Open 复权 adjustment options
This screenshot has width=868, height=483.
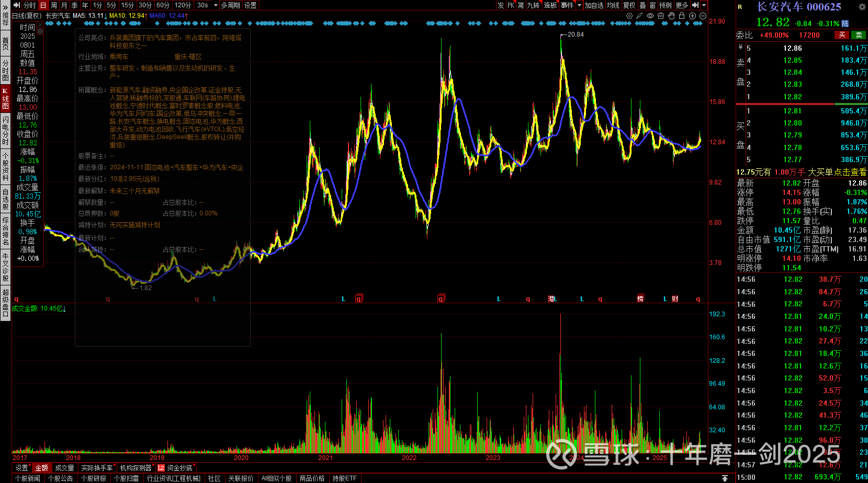coord(629,5)
